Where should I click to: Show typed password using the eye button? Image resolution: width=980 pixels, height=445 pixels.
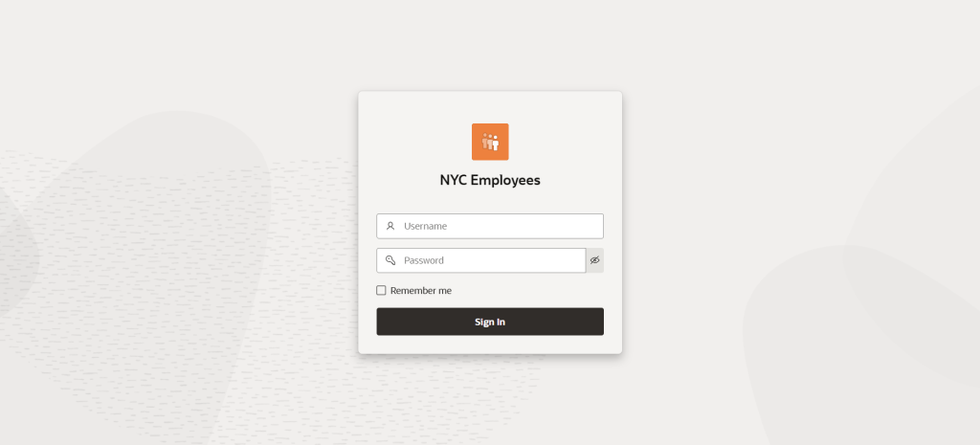point(595,260)
